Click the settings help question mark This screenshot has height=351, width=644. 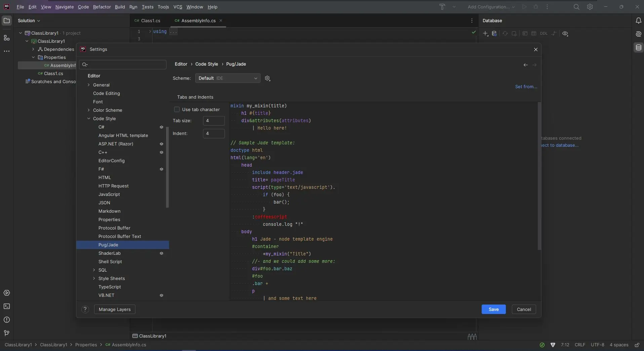click(x=85, y=309)
